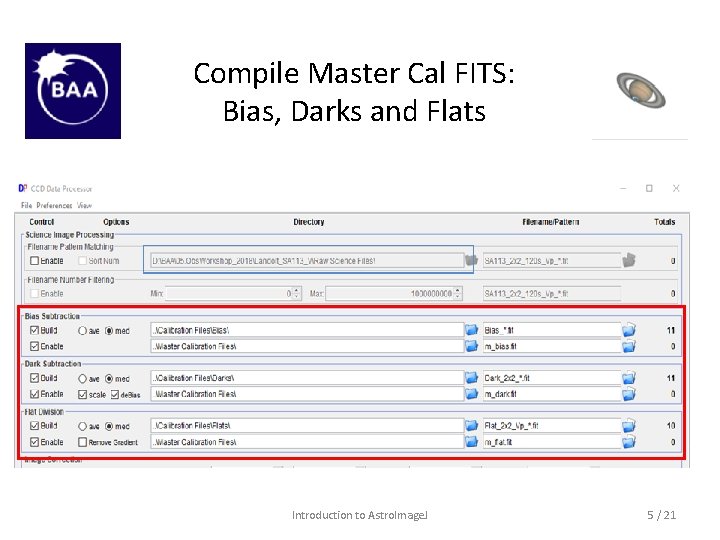The image size is (720, 540).
Task: Select med for dark build
Action: [x=109, y=378]
